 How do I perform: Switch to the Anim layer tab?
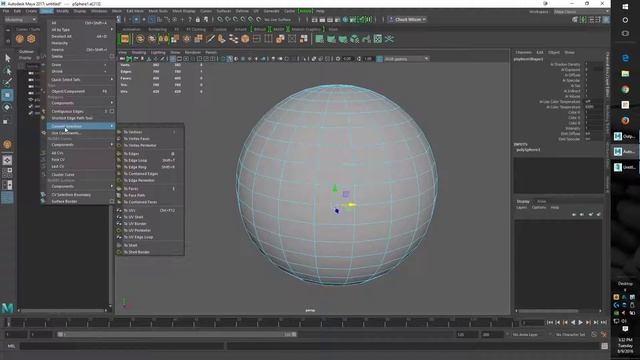click(542, 201)
